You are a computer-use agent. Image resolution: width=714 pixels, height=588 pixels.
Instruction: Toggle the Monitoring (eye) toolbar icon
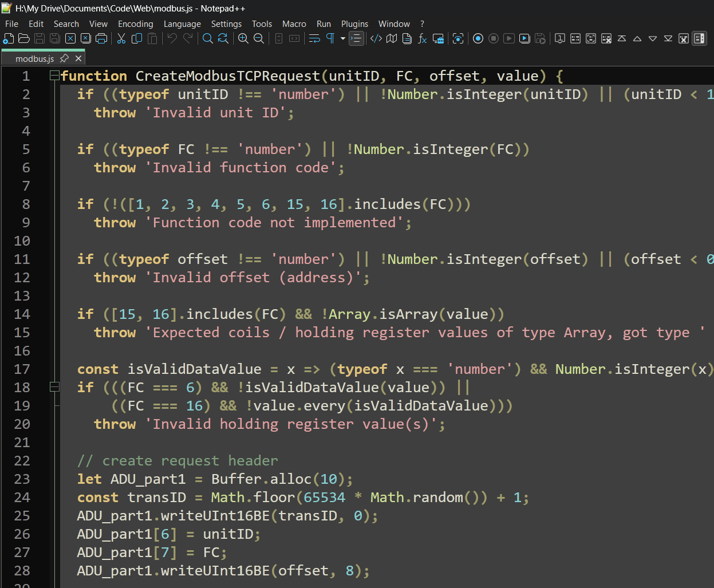[x=458, y=38]
